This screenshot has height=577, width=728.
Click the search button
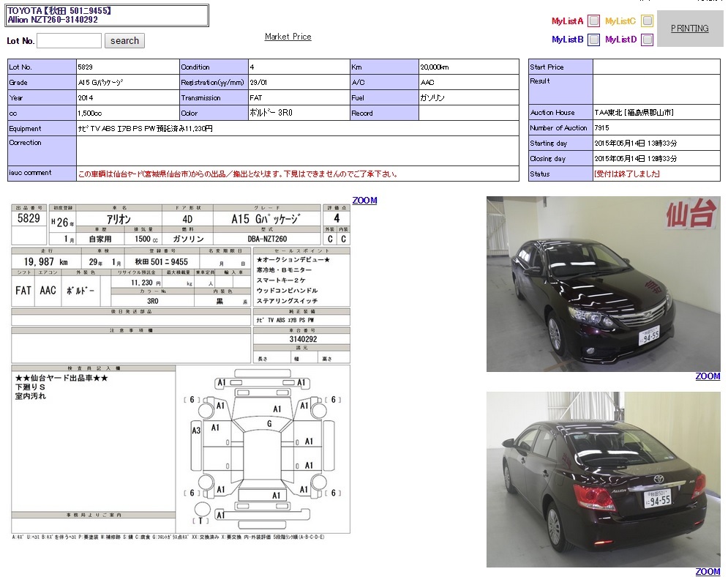124,41
